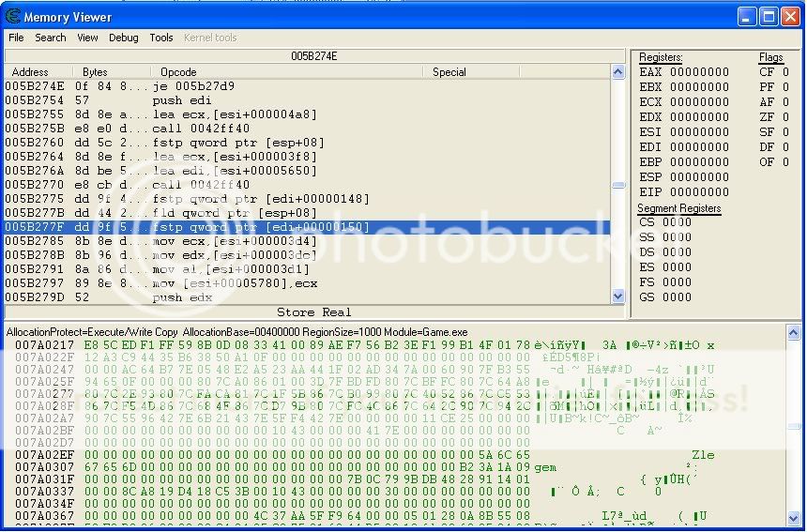807x532 pixels.
Task: Select the highlighted fstp [edi+00000150] line
Action: tap(261, 227)
